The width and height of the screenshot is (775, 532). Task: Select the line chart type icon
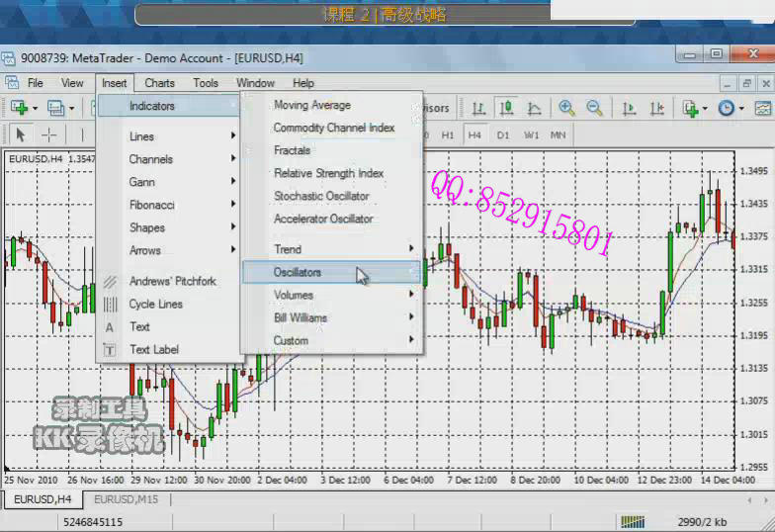tap(534, 108)
